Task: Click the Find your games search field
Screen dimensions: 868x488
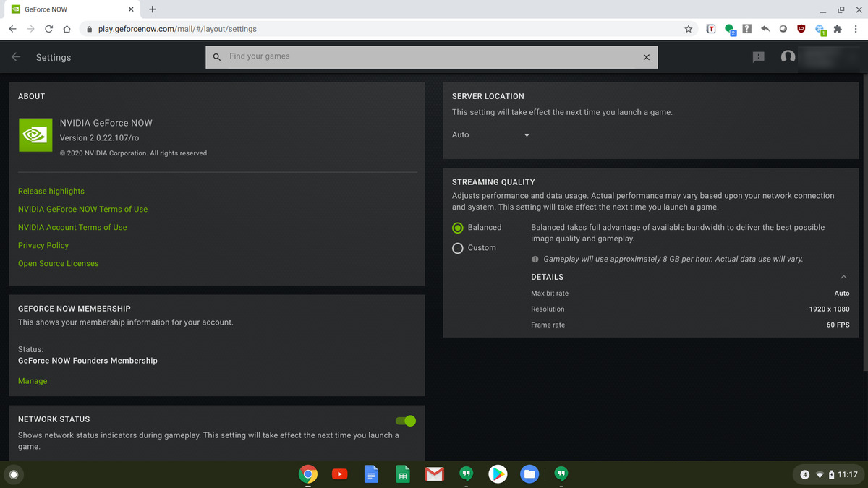Action: 432,57
